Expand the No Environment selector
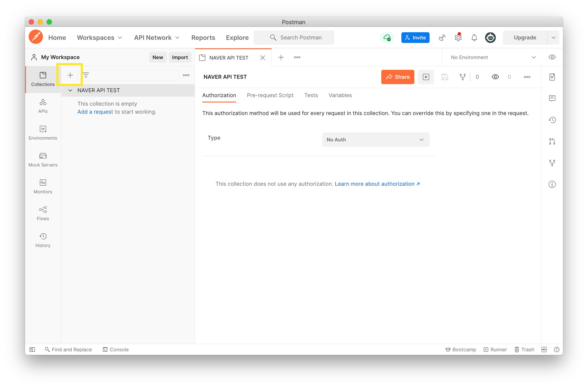This screenshot has width=588, height=388. click(x=493, y=58)
